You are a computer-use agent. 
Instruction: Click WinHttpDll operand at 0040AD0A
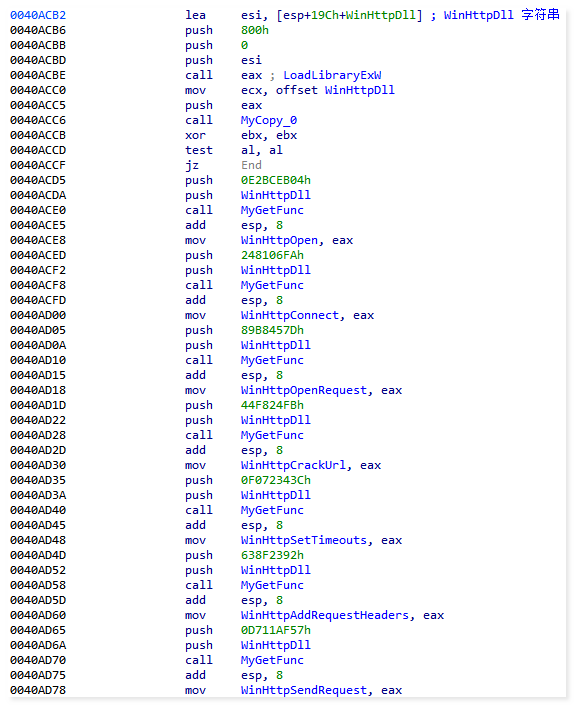coord(276,345)
